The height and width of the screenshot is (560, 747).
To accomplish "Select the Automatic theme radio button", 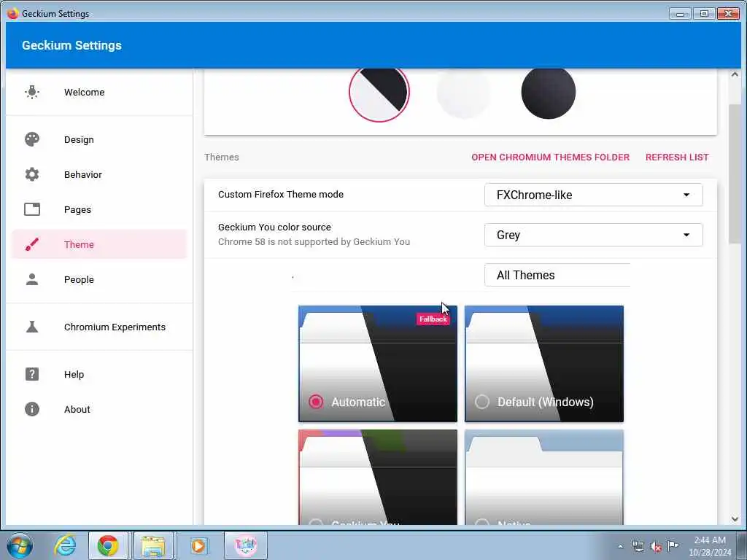I will click(x=316, y=402).
